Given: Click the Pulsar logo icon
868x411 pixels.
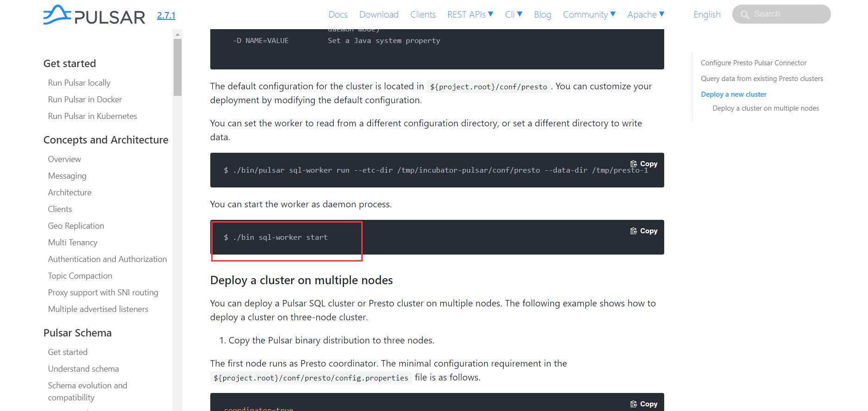Looking at the screenshot, I should tap(94, 15).
